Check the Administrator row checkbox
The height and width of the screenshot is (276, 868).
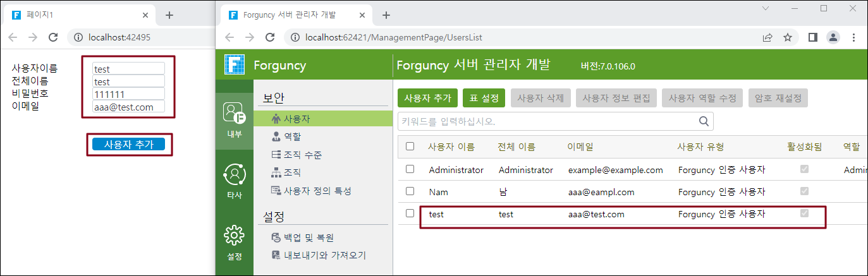coord(410,169)
